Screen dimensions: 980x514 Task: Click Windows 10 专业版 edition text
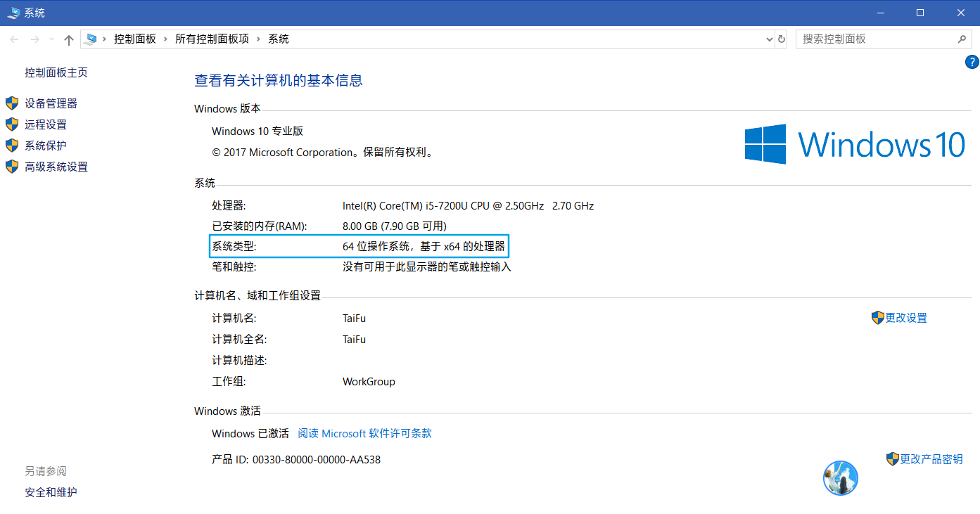pyautogui.click(x=257, y=131)
